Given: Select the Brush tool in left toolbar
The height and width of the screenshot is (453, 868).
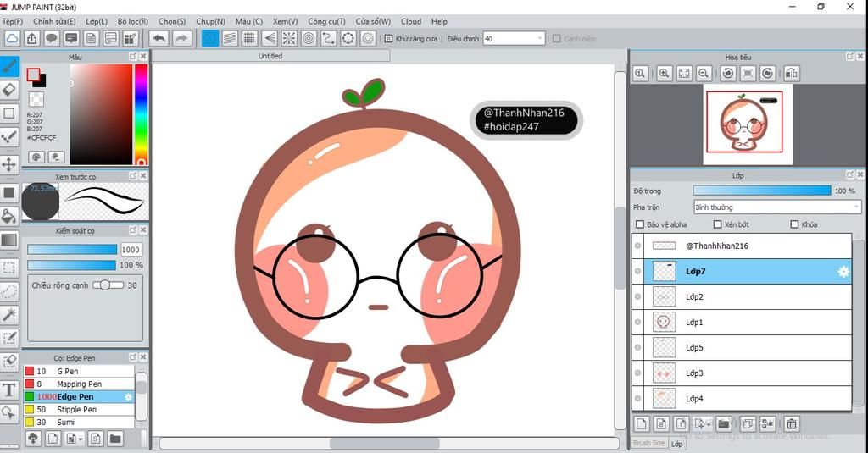Looking at the screenshot, I should [9, 66].
